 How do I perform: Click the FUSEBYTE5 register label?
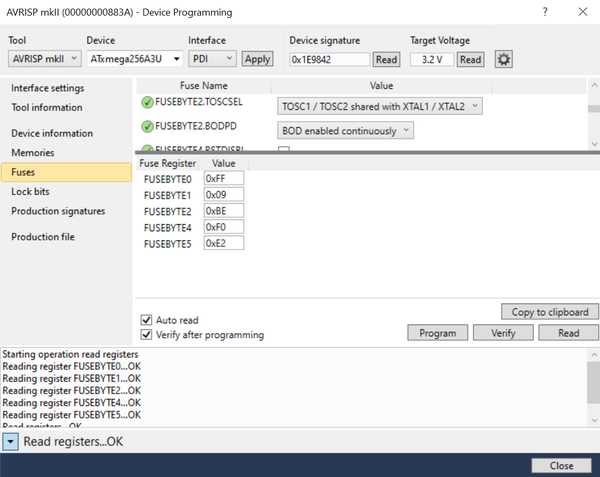(168, 244)
